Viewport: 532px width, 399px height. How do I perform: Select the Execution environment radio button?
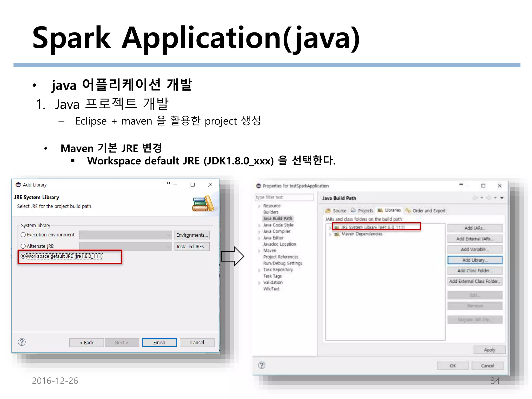pos(23,235)
